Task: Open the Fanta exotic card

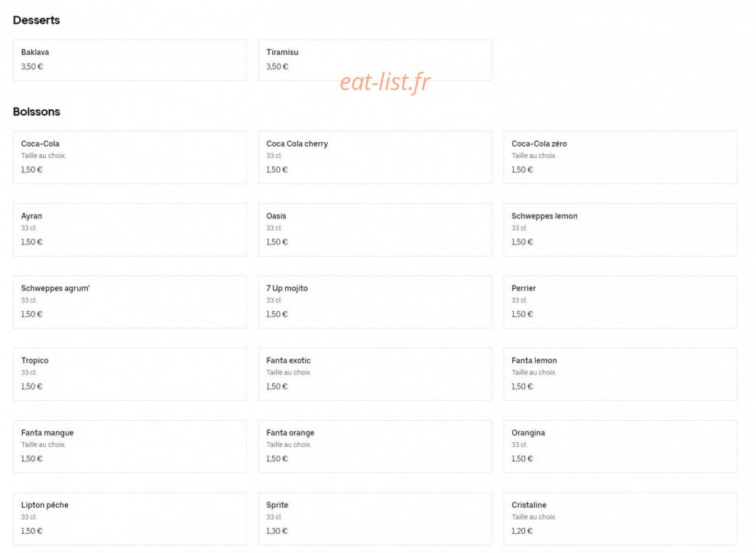Action: point(375,374)
